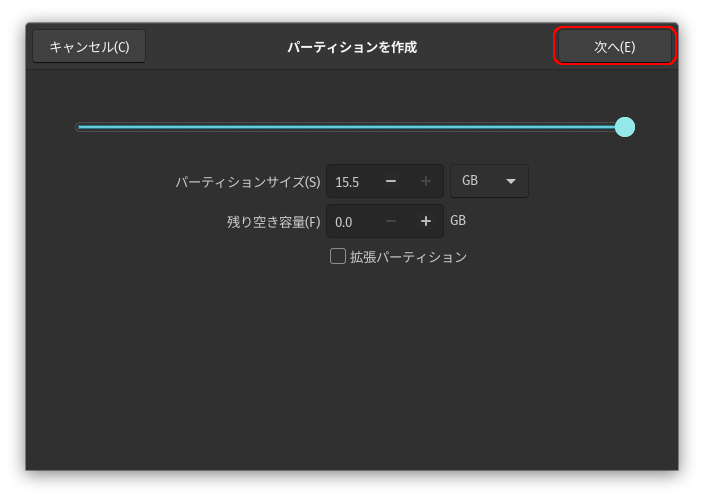Screen dimensions: 704x499
Task: Enable the 拡張パーティション checkbox
Action: (338, 256)
